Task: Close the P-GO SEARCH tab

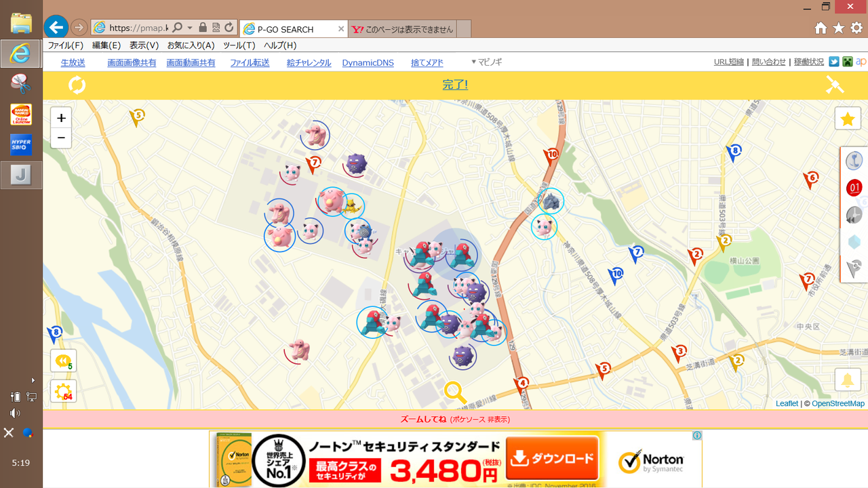Action: (340, 29)
